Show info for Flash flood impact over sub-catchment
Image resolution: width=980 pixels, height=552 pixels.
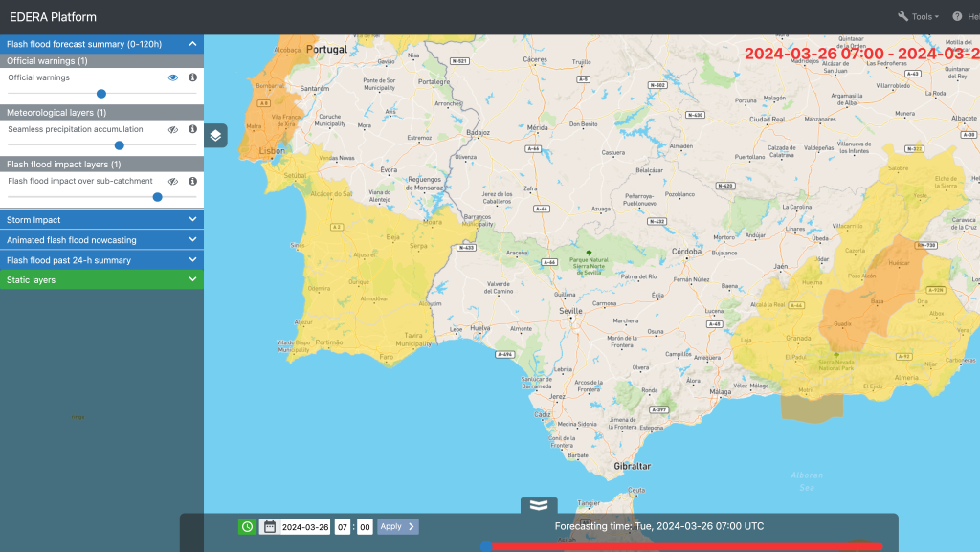[192, 181]
